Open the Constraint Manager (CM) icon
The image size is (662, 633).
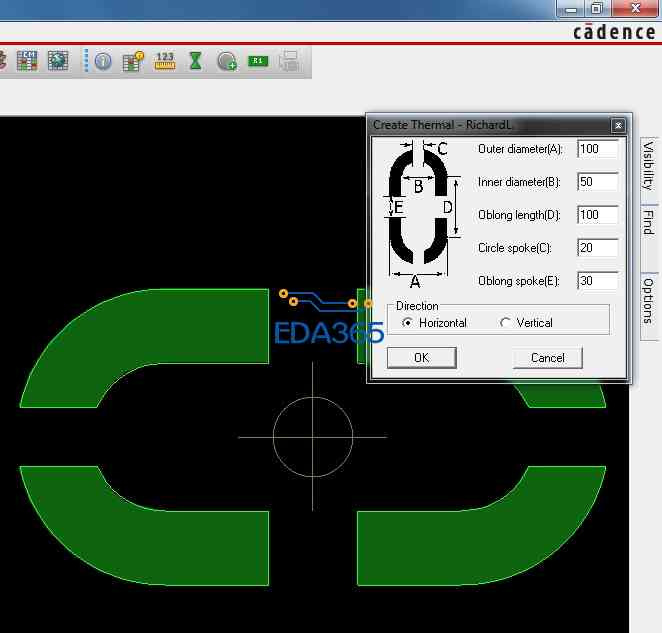[27, 61]
